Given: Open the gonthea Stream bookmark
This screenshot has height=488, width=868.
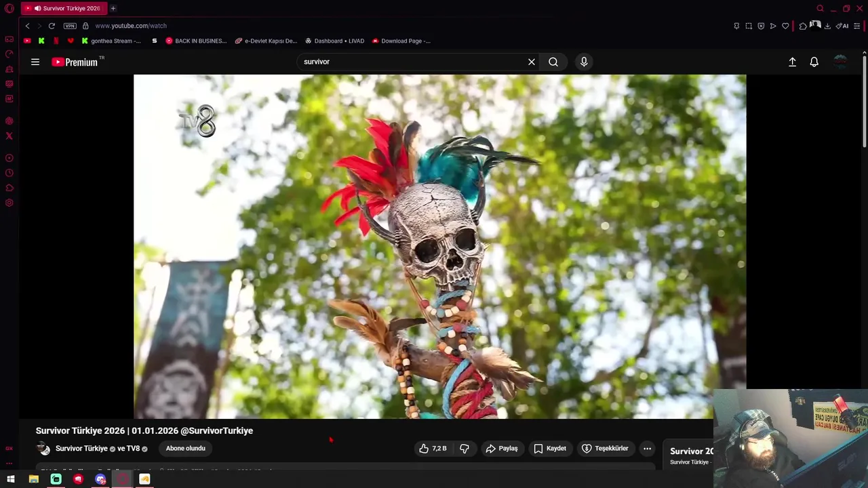Looking at the screenshot, I should pos(111,41).
